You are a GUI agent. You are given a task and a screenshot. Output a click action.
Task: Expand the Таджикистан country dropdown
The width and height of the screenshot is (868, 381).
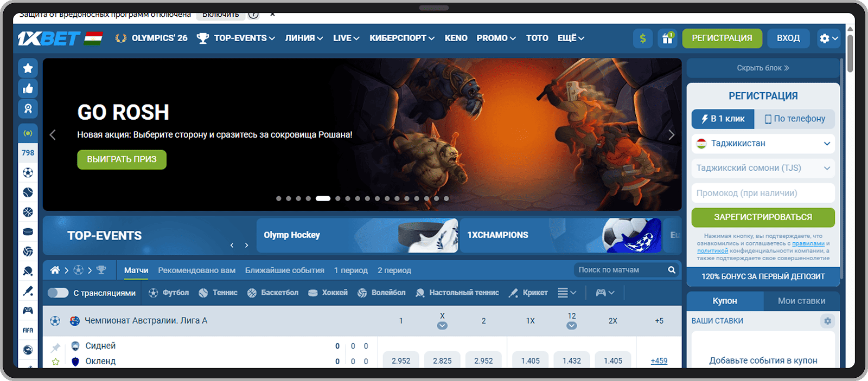click(x=763, y=144)
